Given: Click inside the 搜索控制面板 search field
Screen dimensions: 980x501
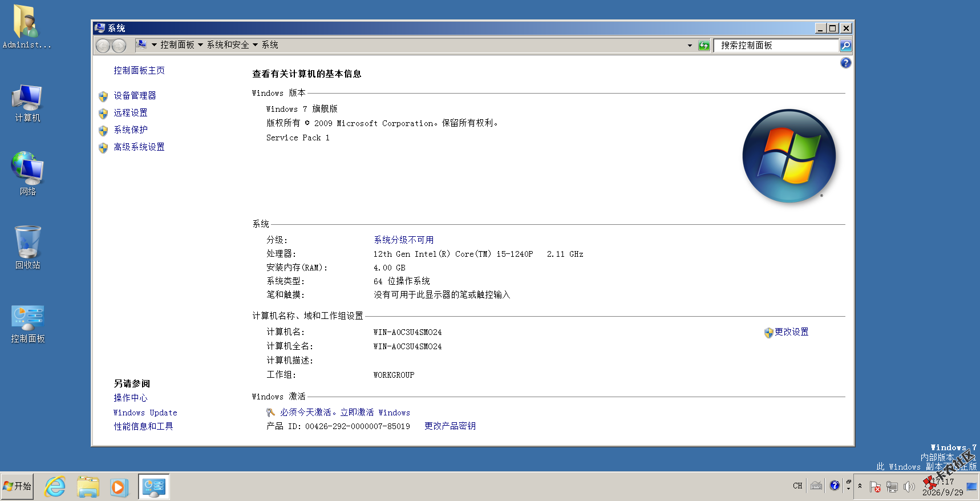Looking at the screenshot, I should pyautogui.click(x=776, y=46).
